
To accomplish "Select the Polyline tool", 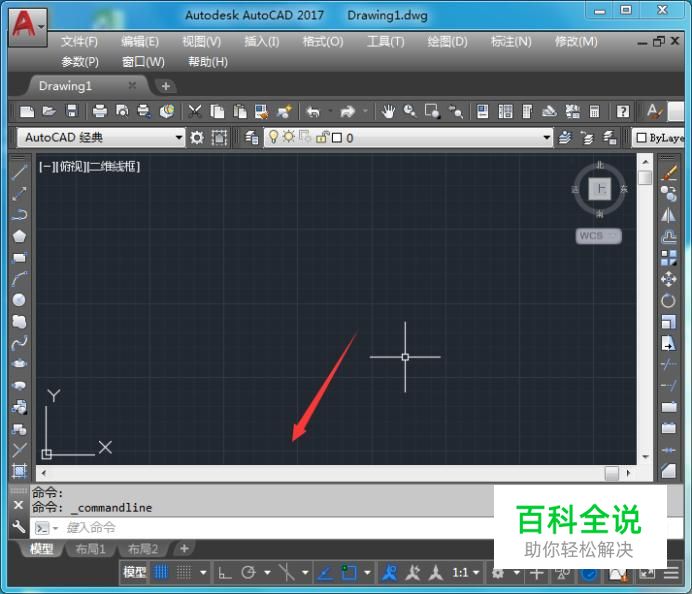I will pos(19,215).
